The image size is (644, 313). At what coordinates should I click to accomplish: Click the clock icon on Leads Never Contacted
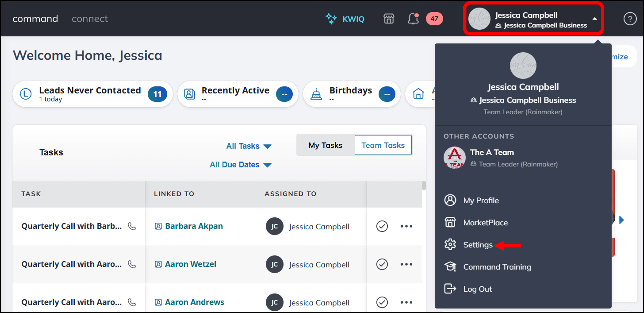26,94
